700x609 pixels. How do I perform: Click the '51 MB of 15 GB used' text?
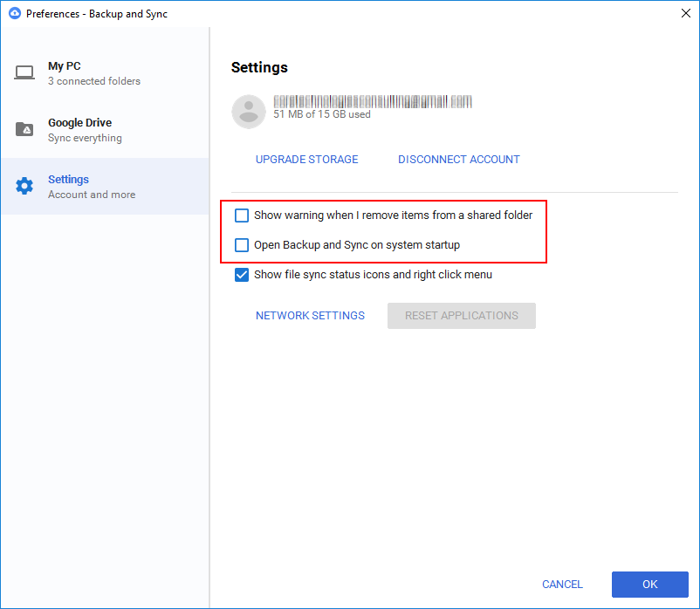322,114
